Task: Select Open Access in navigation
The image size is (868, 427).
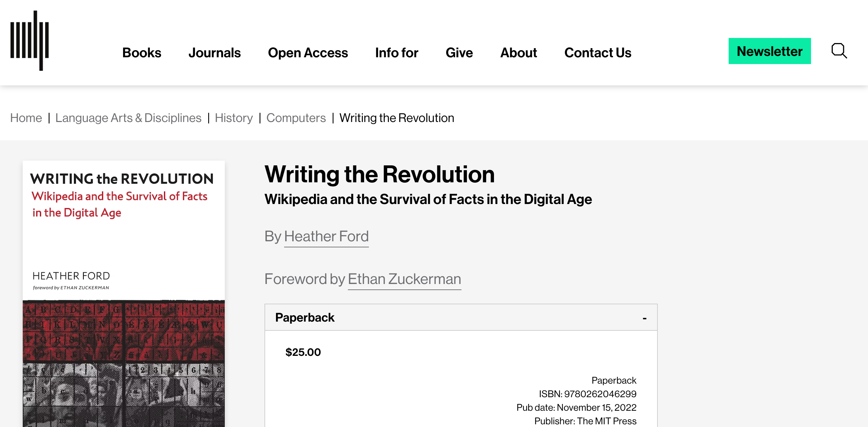Action: (308, 53)
